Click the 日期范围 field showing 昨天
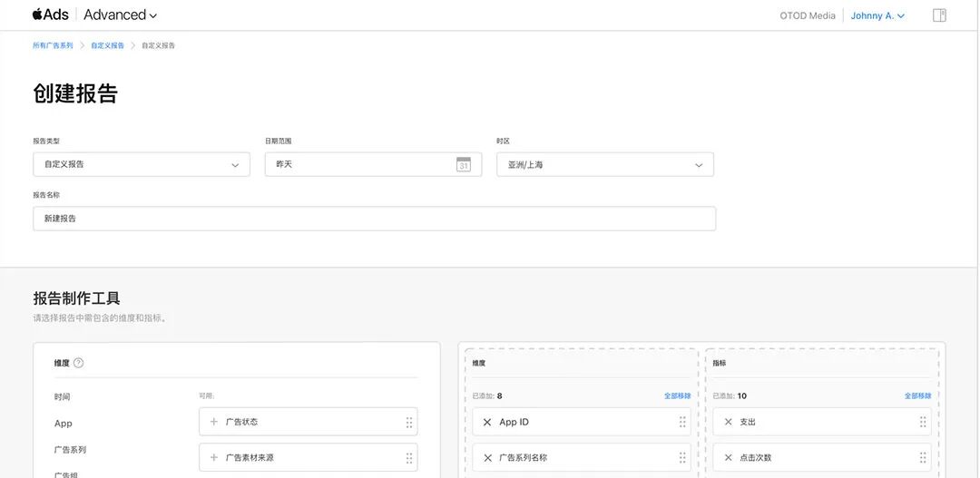The width and height of the screenshot is (980, 478). (x=373, y=164)
